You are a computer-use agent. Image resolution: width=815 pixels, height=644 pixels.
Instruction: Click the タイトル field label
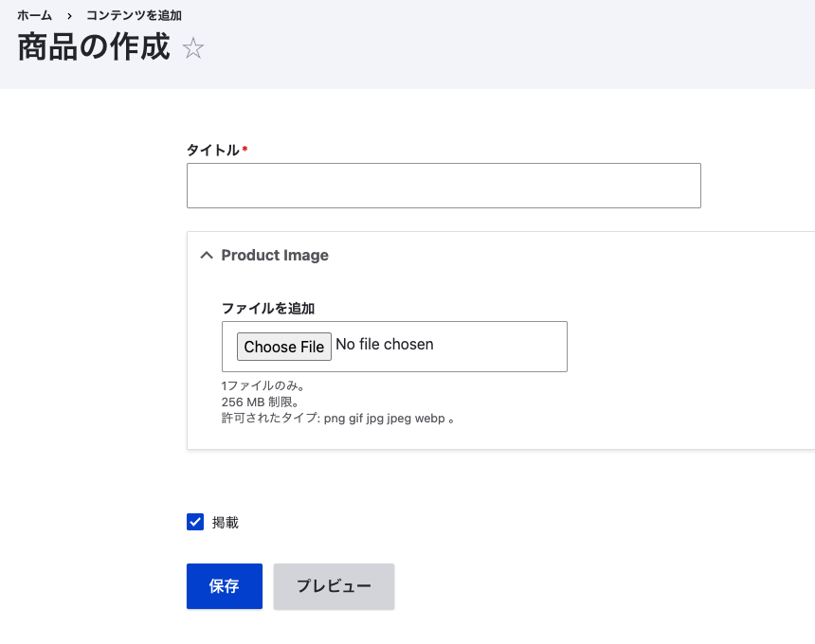(213, 150)
